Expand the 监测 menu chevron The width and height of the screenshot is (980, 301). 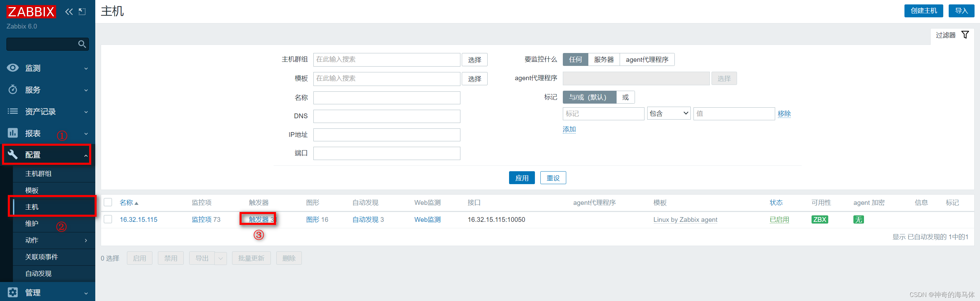[86, 69]
